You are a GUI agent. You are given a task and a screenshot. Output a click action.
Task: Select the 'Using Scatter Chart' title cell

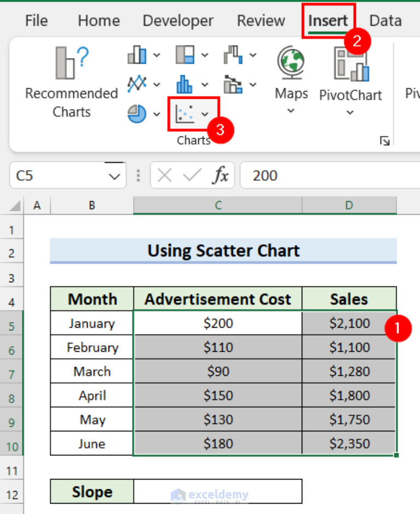pos(223,251)
